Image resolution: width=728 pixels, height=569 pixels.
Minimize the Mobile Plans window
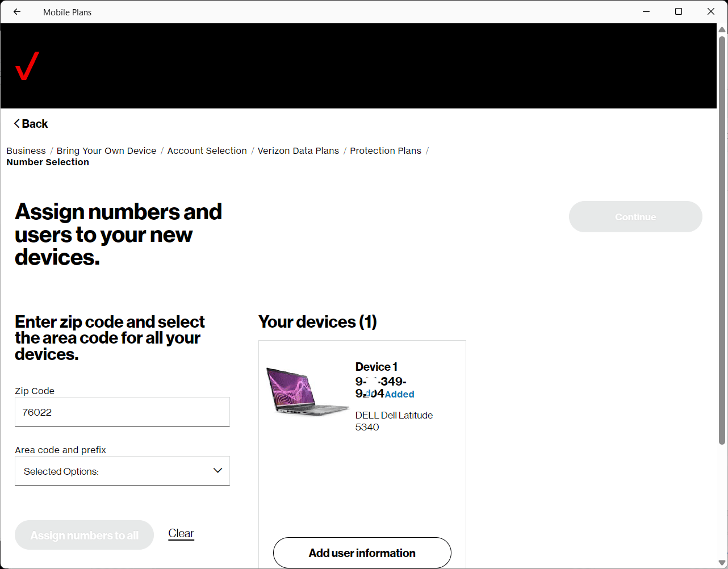tap(646, 12)
